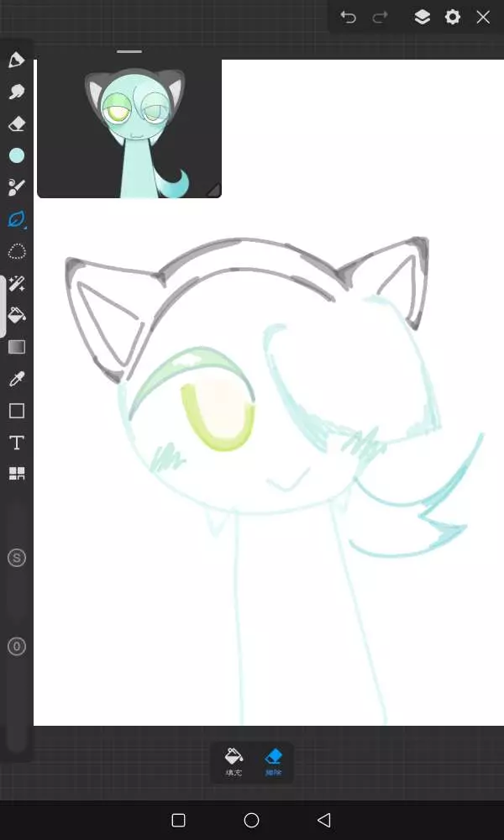This screenshot has height=840, width=504.
Task: Click the reference panel top handle bar
Action: point(129,52)
